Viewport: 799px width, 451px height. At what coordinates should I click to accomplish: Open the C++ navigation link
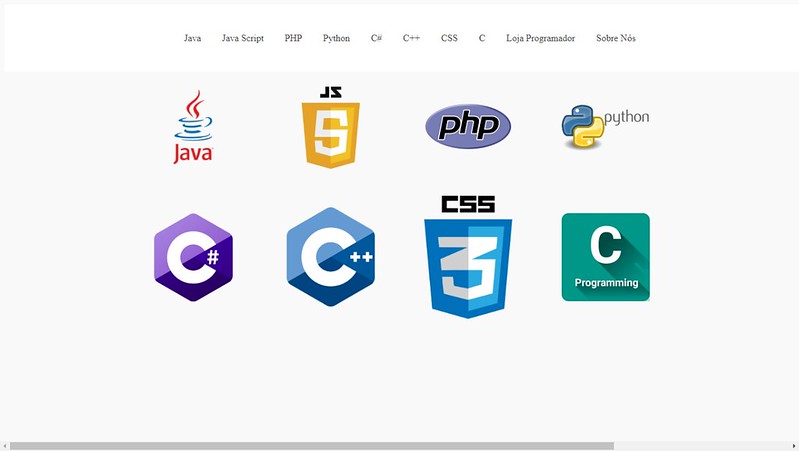tap(411, 38)
